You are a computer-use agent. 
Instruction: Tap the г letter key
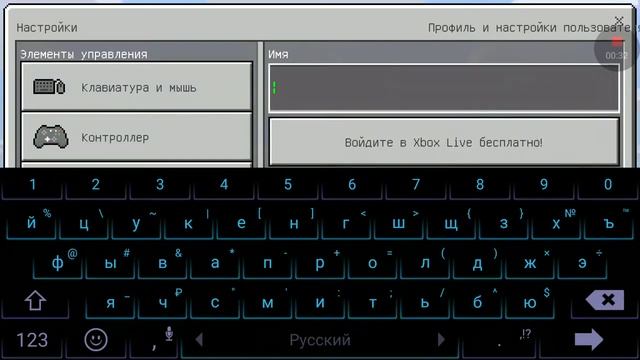coord(346,223)
